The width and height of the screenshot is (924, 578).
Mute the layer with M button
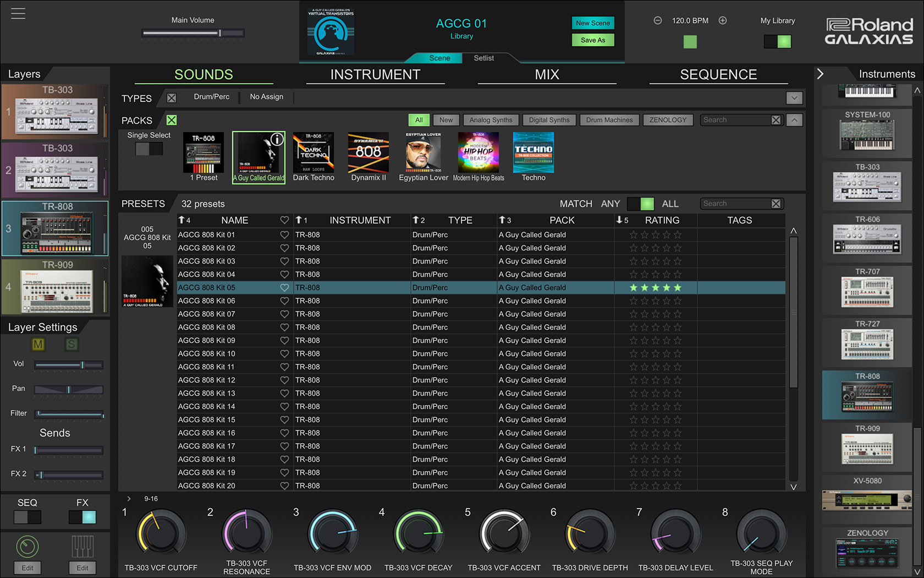pyautogui.click(x=38, y=345)
